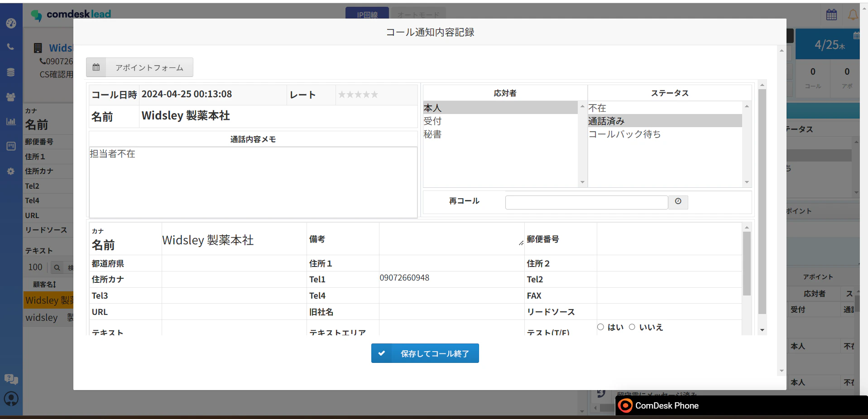Screen dimensions: 868x419
Task: Open the board sidebar icon below the chart
Action: (11, 146)
